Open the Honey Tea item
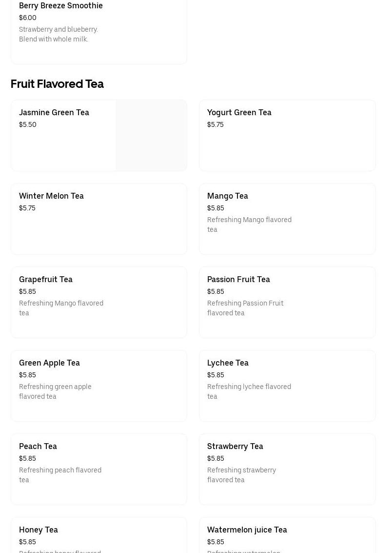392x553 pixels. (x=98, y=535)
